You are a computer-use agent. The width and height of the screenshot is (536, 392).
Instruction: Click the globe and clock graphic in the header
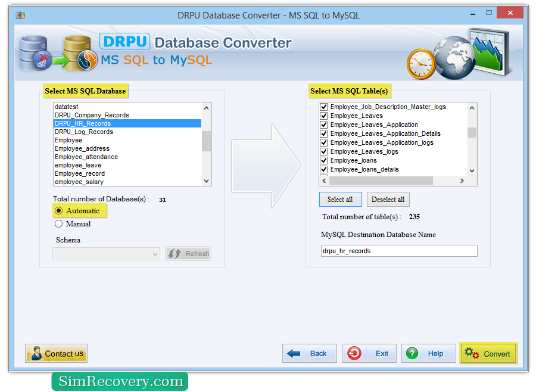tap(459, 55)
